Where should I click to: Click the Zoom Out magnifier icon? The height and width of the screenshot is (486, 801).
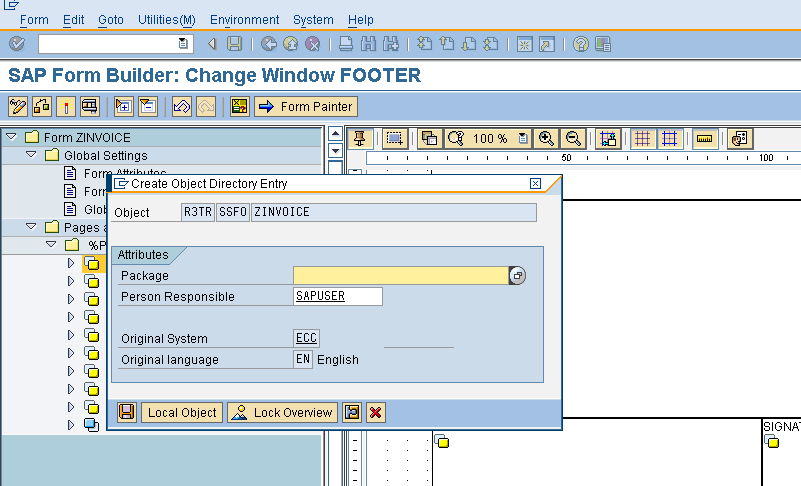point(573,138)
